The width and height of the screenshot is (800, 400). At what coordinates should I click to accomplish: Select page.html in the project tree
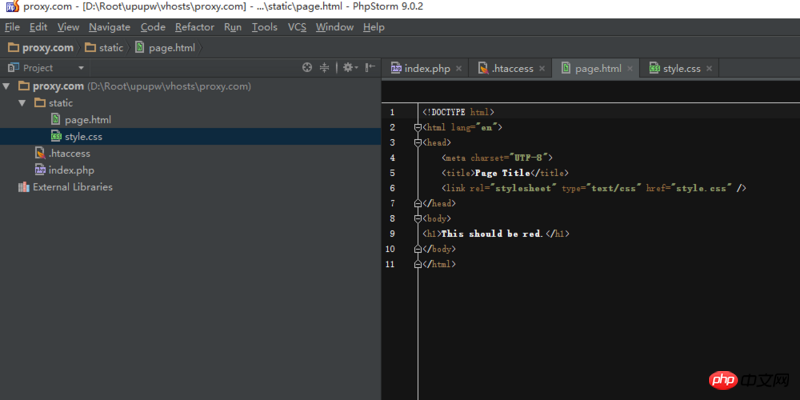click(87, 120)
